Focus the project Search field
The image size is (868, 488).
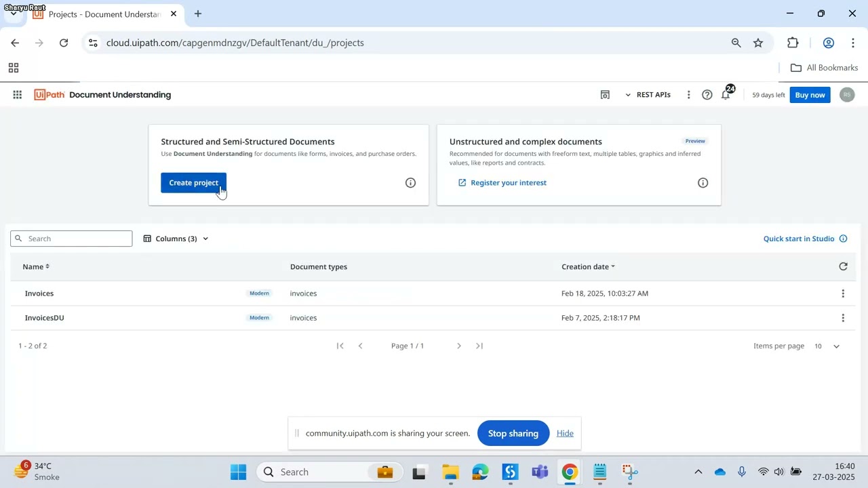coord(71,239)
